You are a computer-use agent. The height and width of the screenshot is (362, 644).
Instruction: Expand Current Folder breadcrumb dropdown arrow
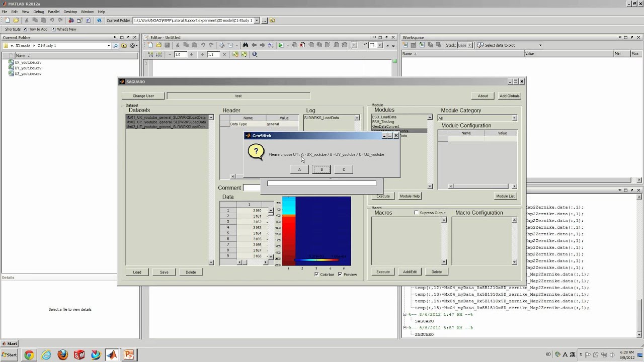[109, 46]
